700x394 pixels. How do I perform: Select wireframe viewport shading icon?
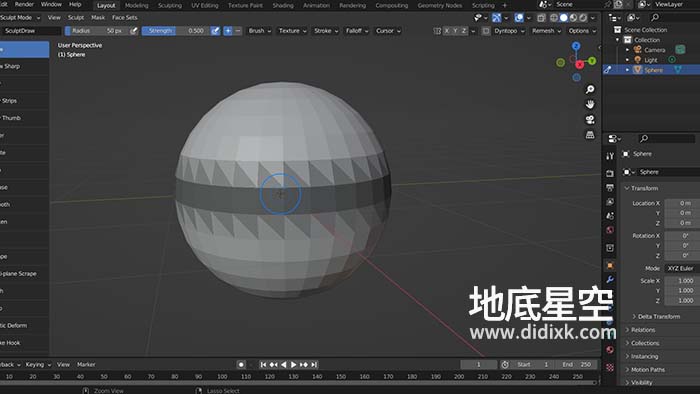click(554, 18)
